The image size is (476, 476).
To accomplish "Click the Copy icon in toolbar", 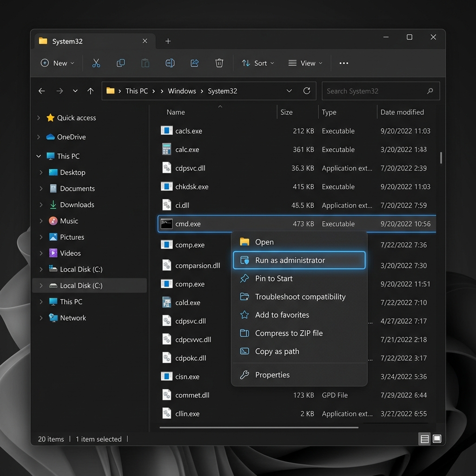I will click(120, 63).
